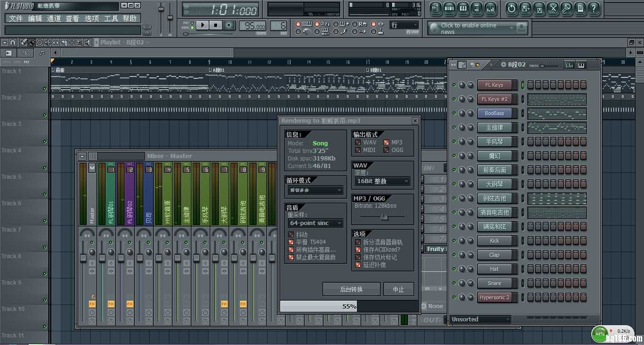
Task: Open the 64-point sinc resampling dropdown
Action: [x=315, y=223]
